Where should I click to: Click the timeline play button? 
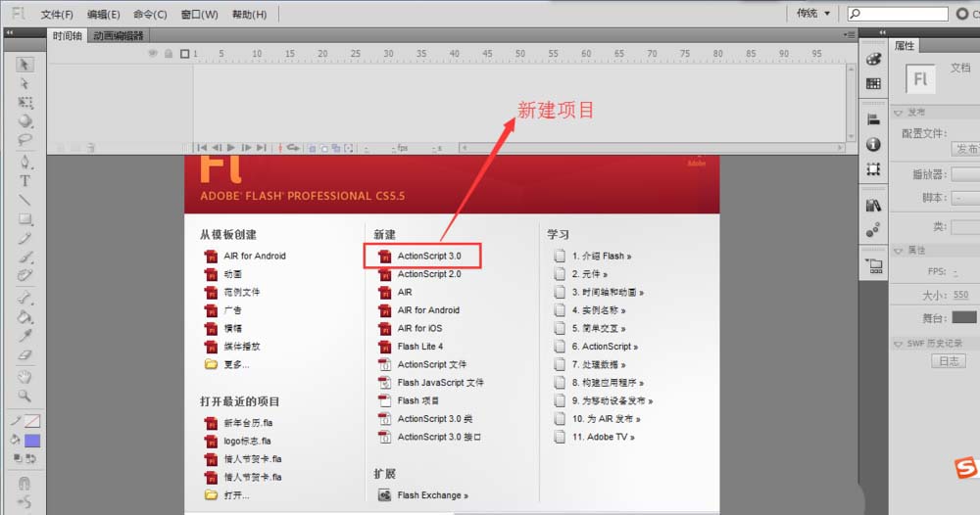pyautogui.click(x=231, y=148)
